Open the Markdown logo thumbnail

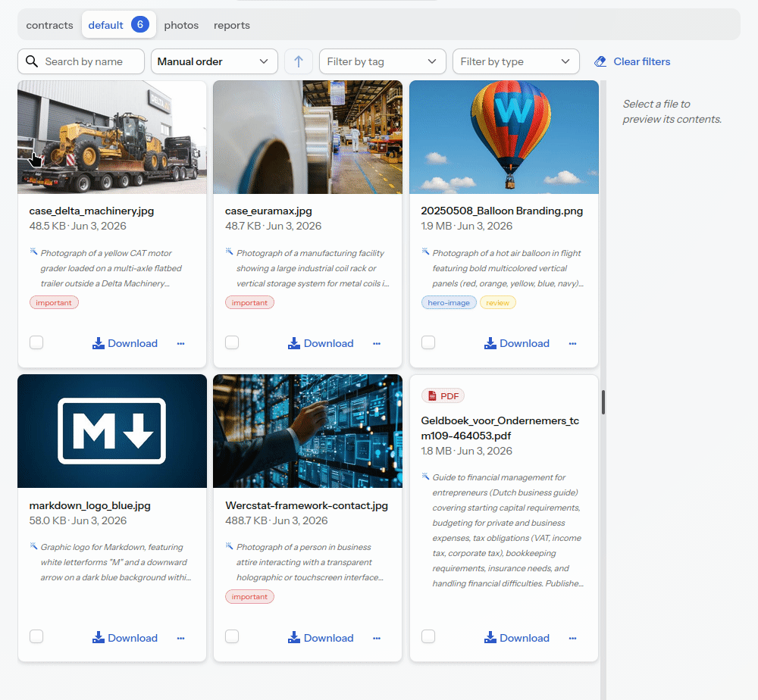click(x=112, y=431)
